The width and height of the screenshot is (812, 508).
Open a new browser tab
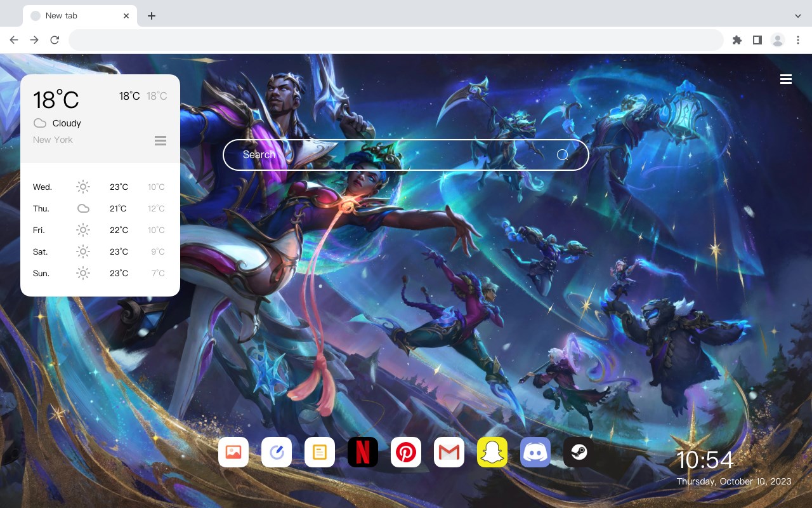click(151, 16)
